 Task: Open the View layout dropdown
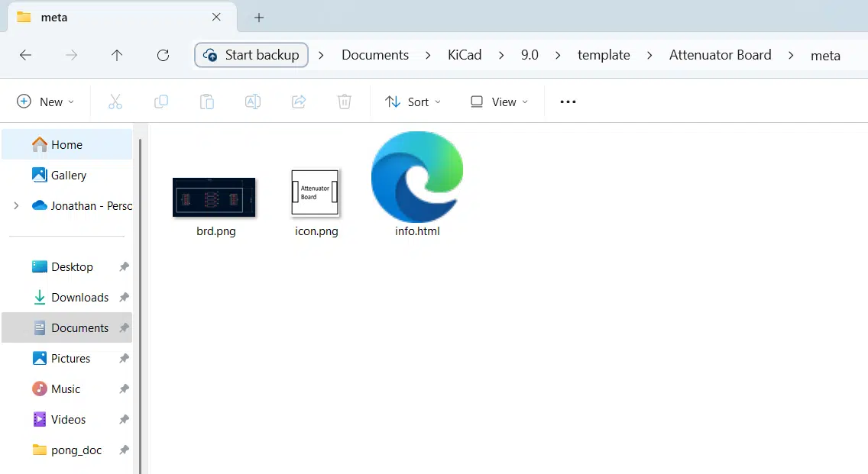pos(499,102)
